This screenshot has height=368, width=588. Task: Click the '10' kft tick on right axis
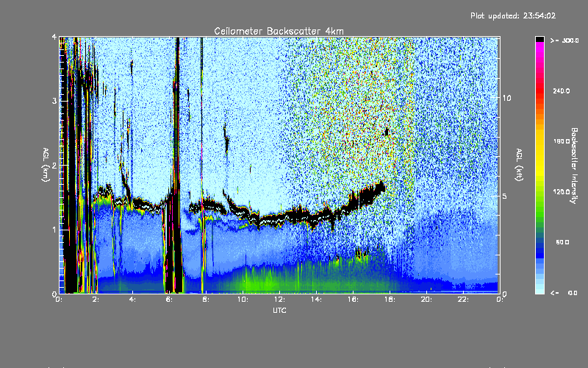click(506, 98)
